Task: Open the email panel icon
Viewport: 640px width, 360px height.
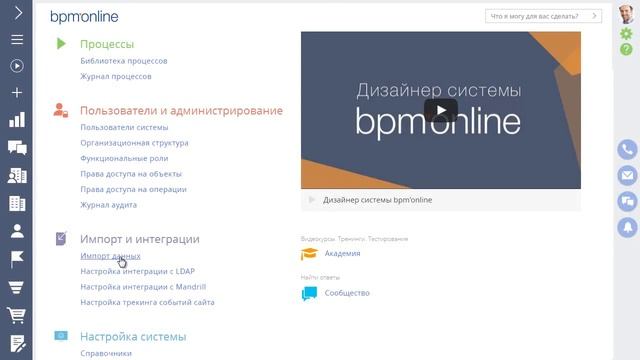Action: coord(627,176)
